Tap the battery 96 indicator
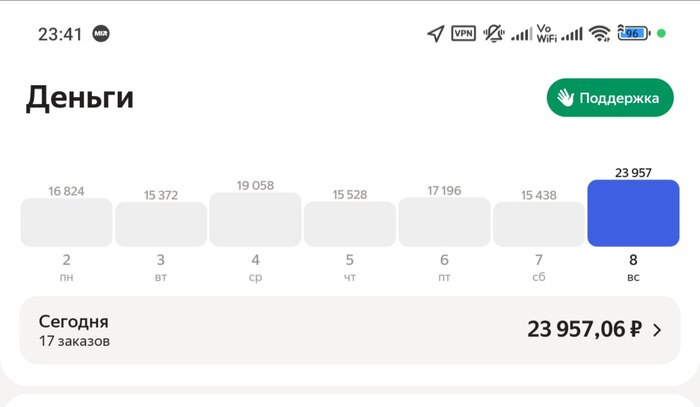 tap(634, 33)
